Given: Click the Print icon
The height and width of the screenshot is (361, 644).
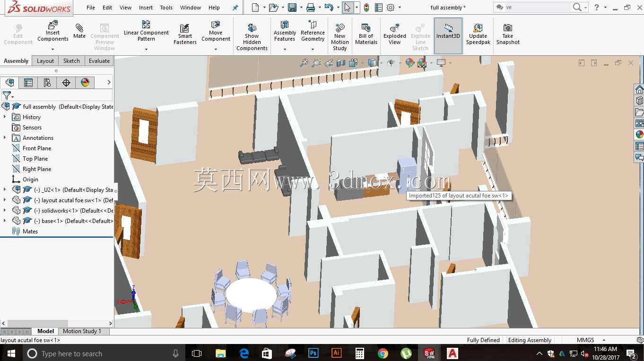Looking at the screenshot, I should (x=310, y=8).
